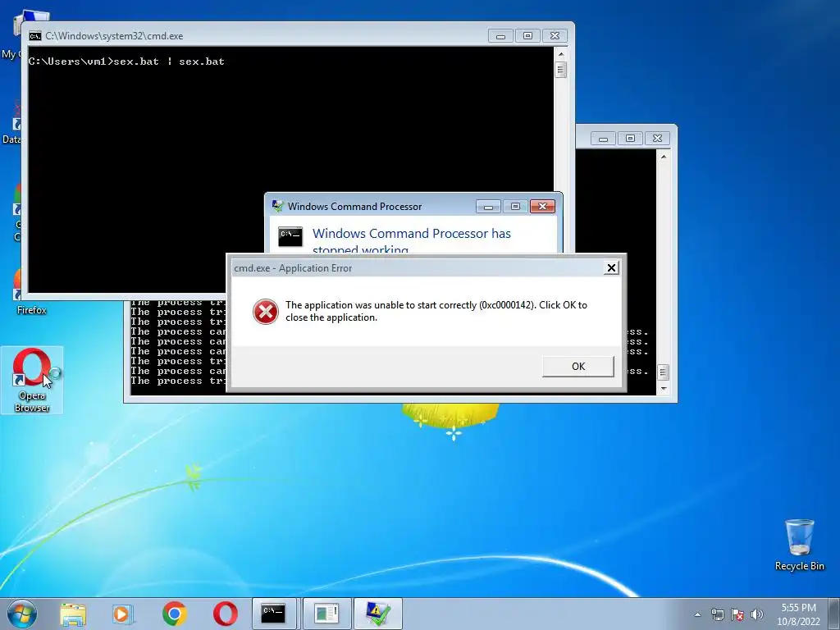
Task: Open the warning-shield checkmark taskbar item
Action: 377,614
